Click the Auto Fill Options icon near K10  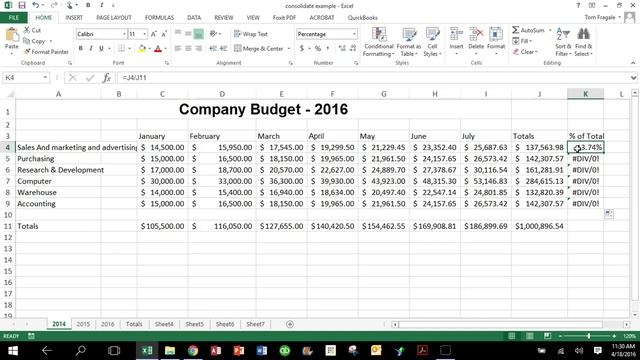point(609,214)
